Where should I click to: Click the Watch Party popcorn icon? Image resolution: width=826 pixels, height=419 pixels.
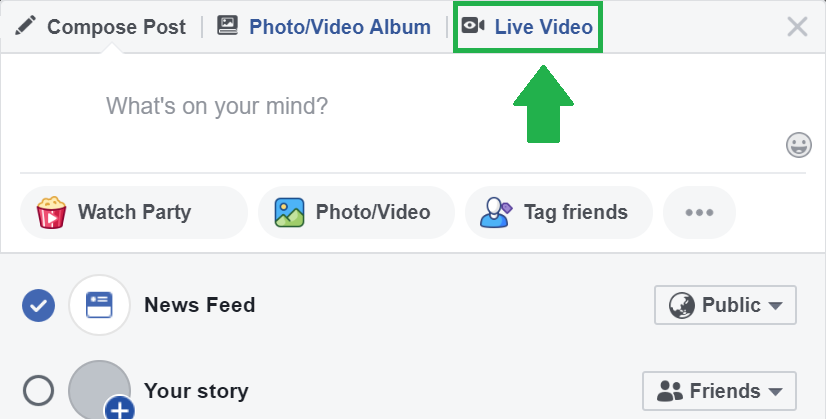pos(51,212)
